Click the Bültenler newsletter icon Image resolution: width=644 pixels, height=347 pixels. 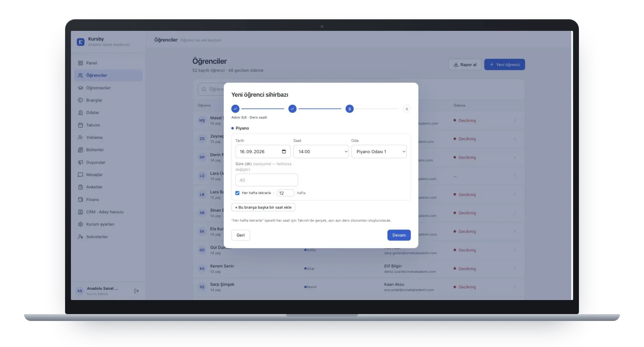click(80, 150)
